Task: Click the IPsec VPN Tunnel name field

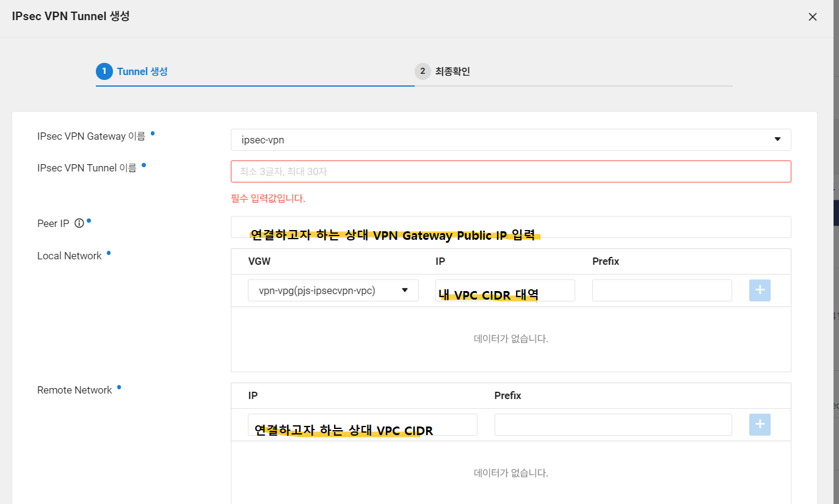Action: click(510, 171)
